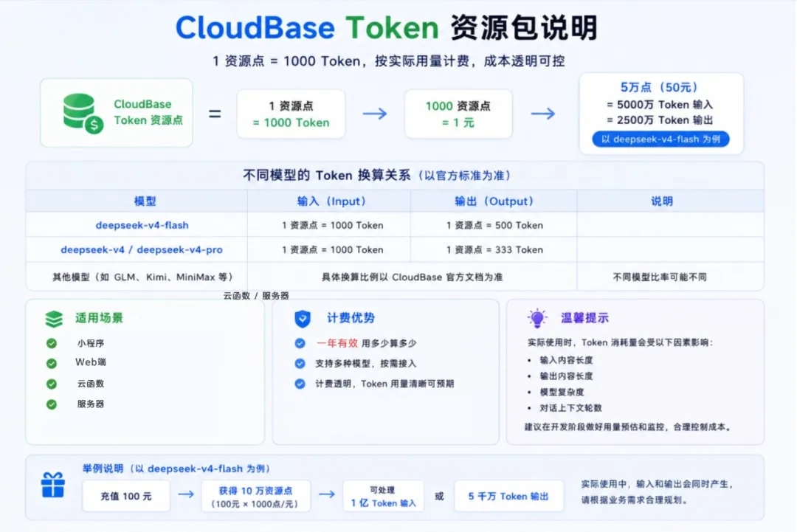Click the bullet 输出内容长度
The image size is (797, 532).
(x=566, y=376)
